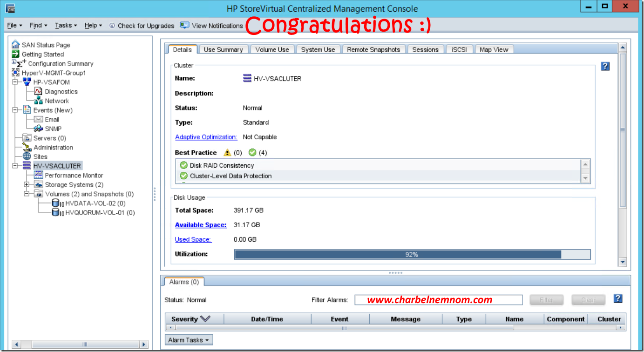Click the Best Practice warning triangle icon
Image resolution: width=644 pixels, height=352 pixels.
tap(227, 152)
